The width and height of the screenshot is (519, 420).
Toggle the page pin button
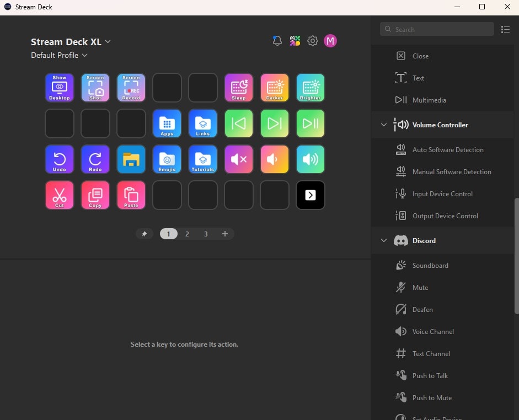coord(145,234)
